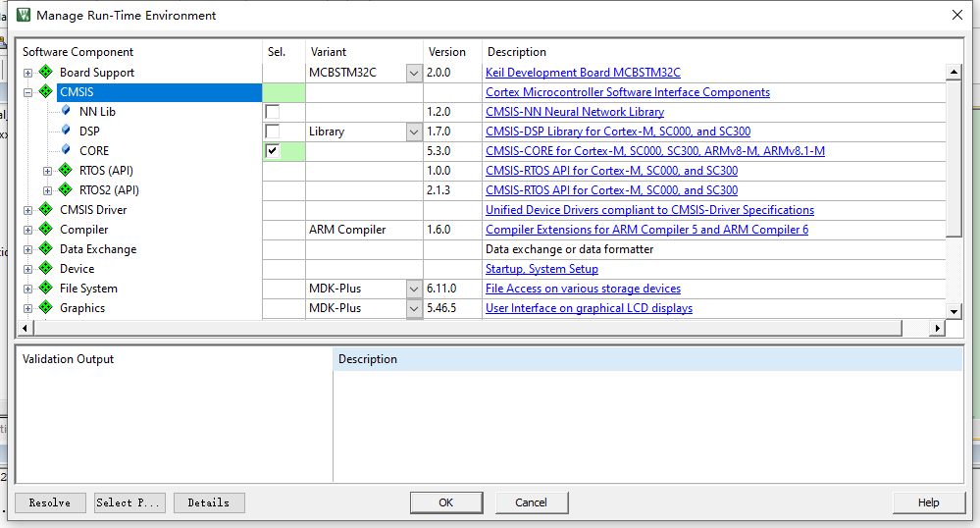This screenshot has width=980, height=528.
Task: Select the Data Exchange tree row
Action: 97,249
